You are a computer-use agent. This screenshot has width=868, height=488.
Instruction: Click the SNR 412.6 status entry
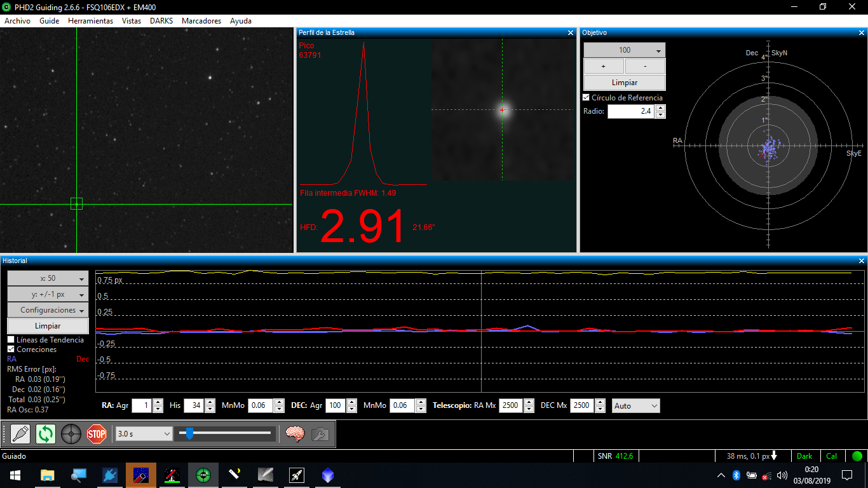(x=615, y=456)
